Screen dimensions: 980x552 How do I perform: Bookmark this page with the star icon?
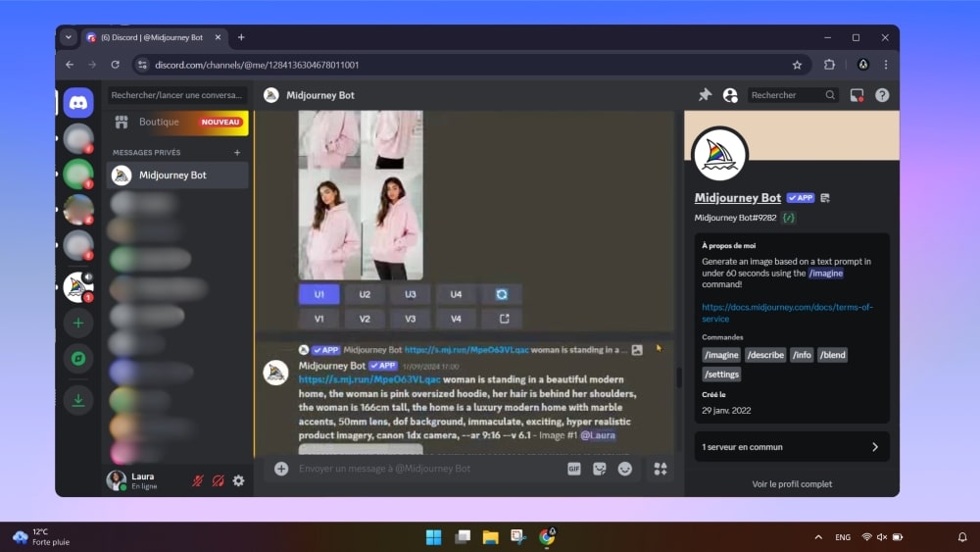(797, 65)
